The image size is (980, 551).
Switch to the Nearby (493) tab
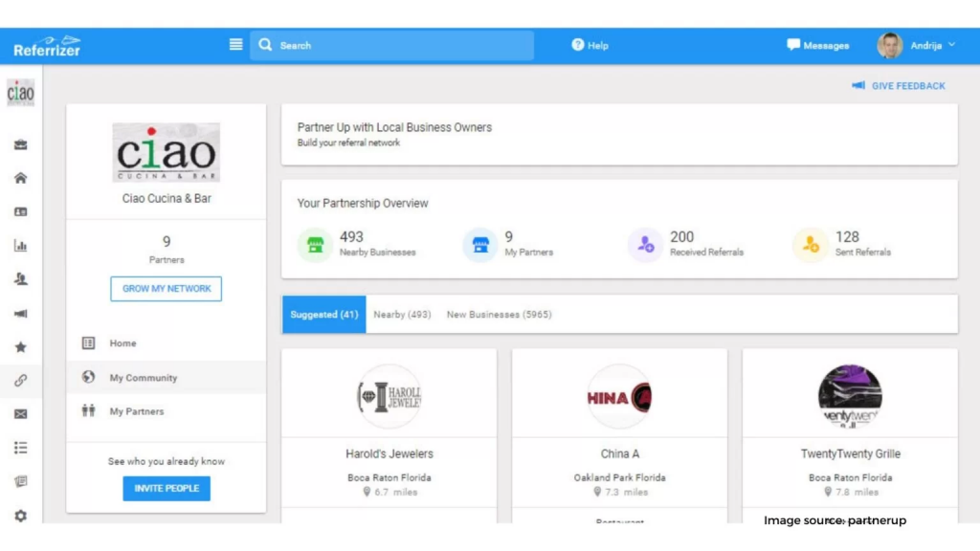click(402, 314)
